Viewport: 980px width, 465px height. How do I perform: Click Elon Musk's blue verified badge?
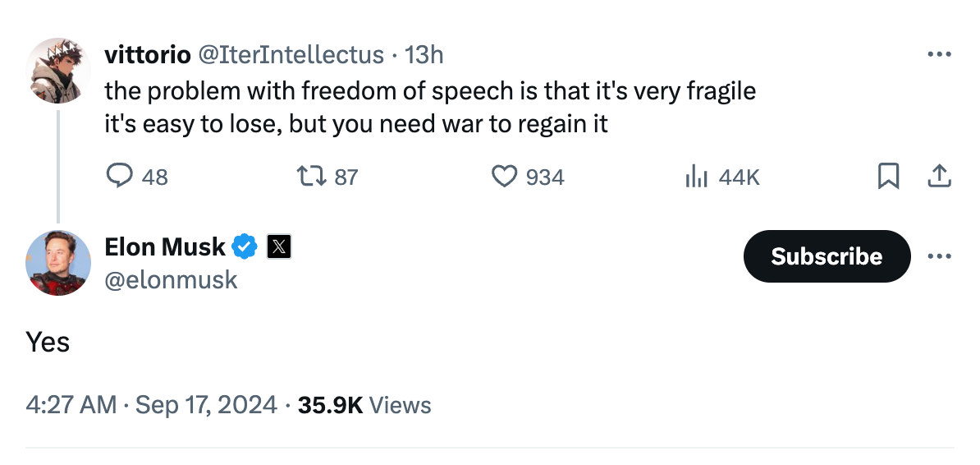(x=245, y=246)
